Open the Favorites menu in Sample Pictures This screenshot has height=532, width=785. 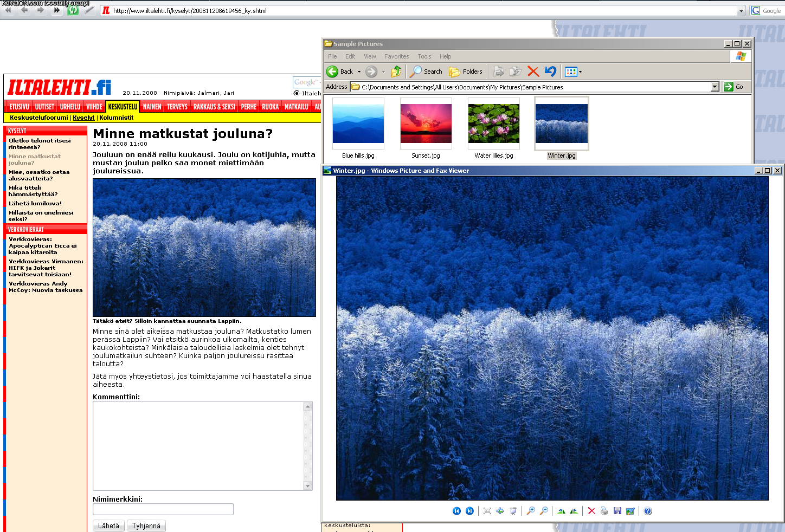click(x=397, y=56)
